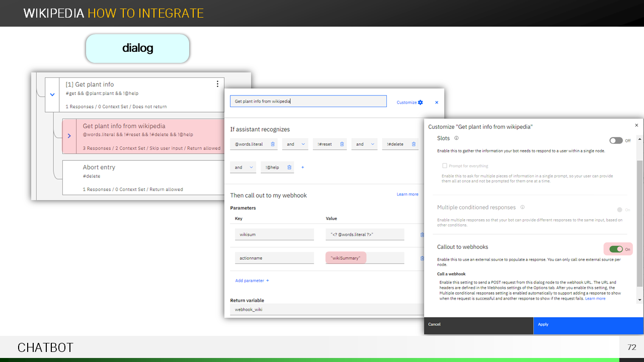This screenshot has width=644, height=362.
Task: Click info icon beside Multiple conditioned responses
Action: 522,207
